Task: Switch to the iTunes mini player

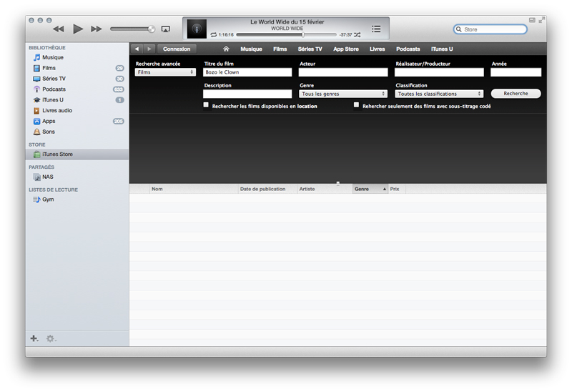Action: point(532,20)
